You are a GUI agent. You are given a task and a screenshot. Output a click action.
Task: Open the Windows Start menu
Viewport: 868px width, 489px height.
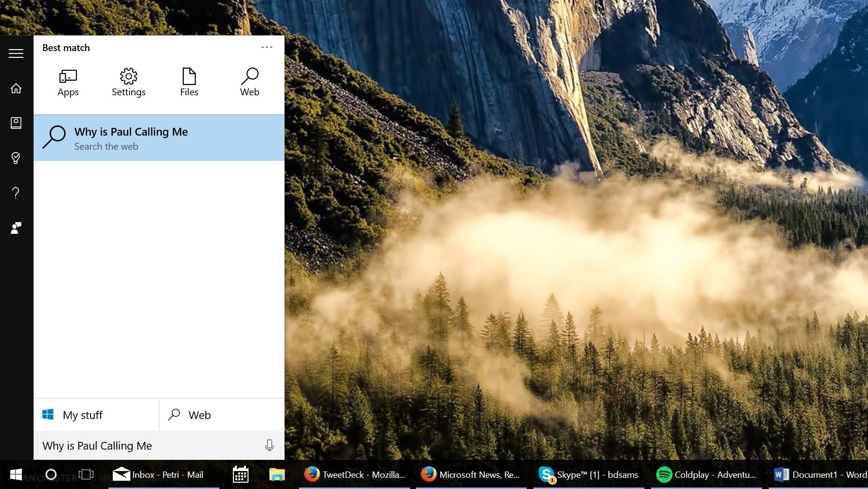click(x=16, y=474)
